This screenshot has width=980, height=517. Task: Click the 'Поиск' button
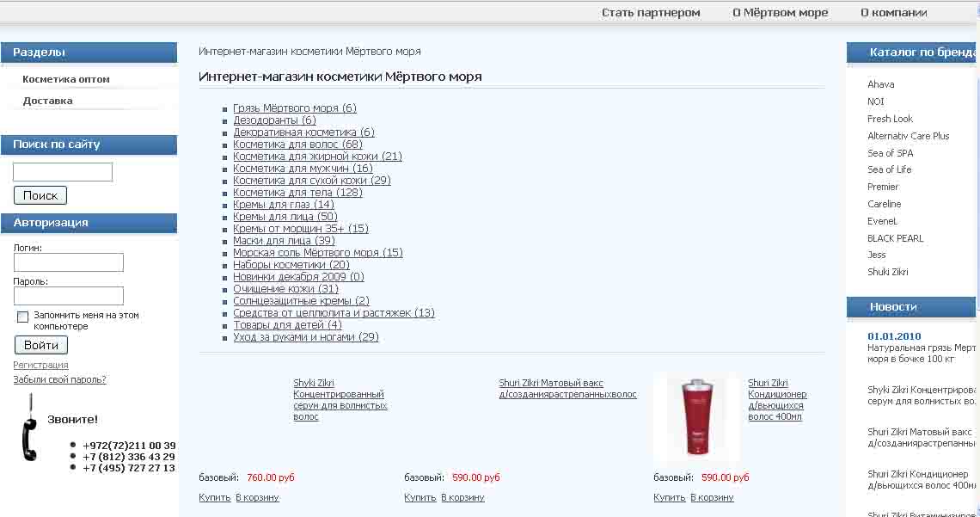tap(40, 195)
